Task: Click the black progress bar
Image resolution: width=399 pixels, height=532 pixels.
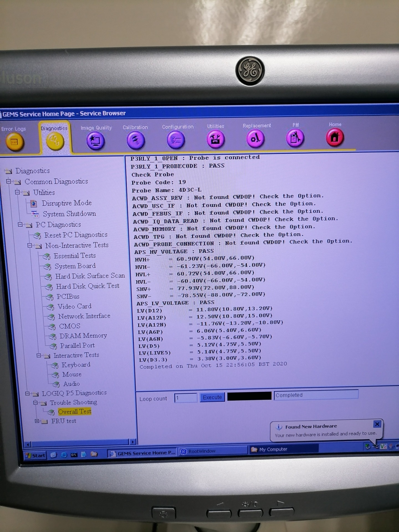Action: click(x=249, y=396)
